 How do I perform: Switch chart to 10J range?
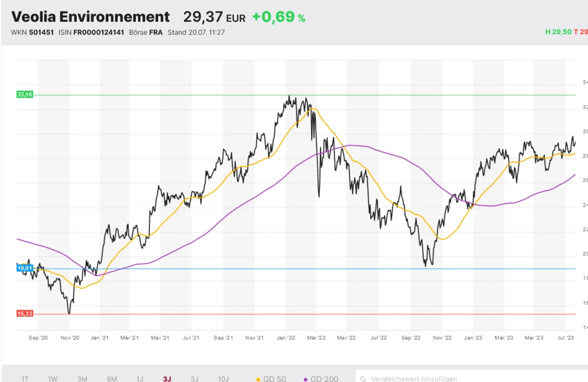(x=223, y=379)
